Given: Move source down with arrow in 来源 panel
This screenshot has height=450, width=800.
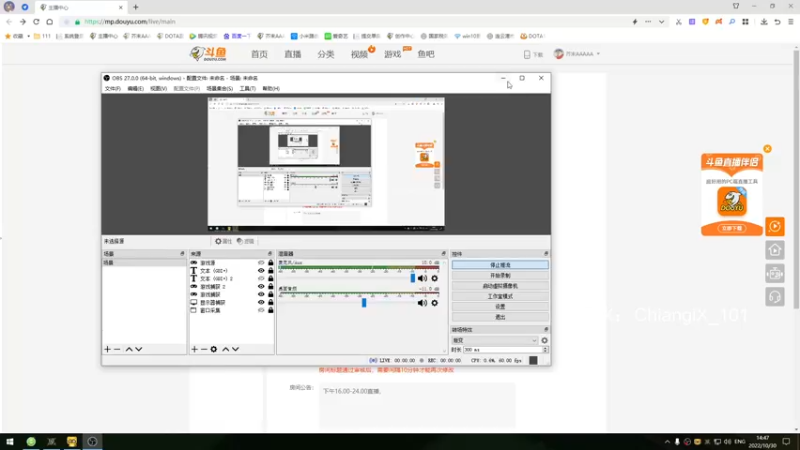Looking at the screenshot, I should [x=235, y=349].
